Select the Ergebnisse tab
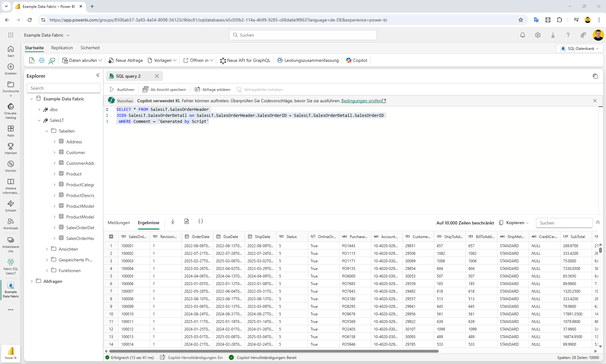 click(148, 223)
